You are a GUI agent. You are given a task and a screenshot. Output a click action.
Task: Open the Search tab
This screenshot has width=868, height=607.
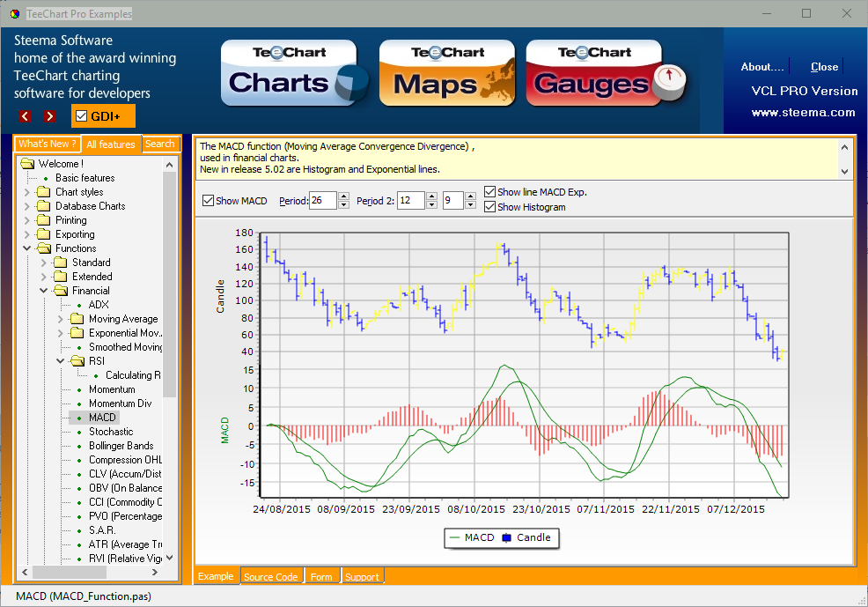(x=160, y=144)
